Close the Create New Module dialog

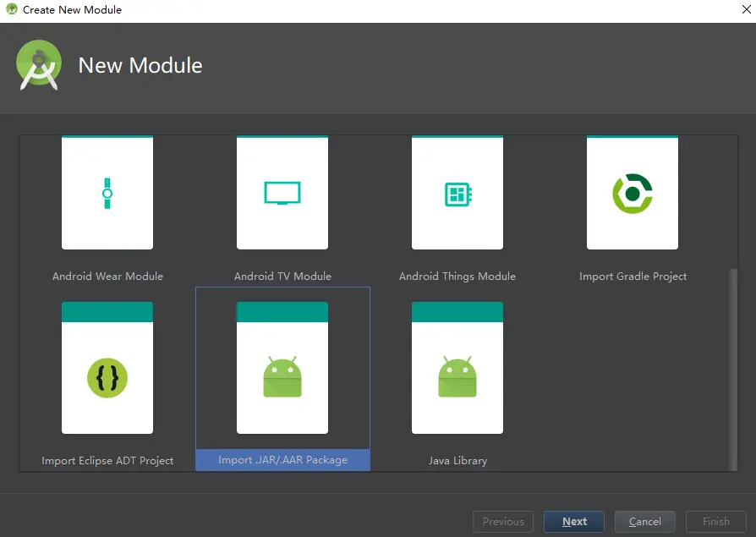[746, 9]
